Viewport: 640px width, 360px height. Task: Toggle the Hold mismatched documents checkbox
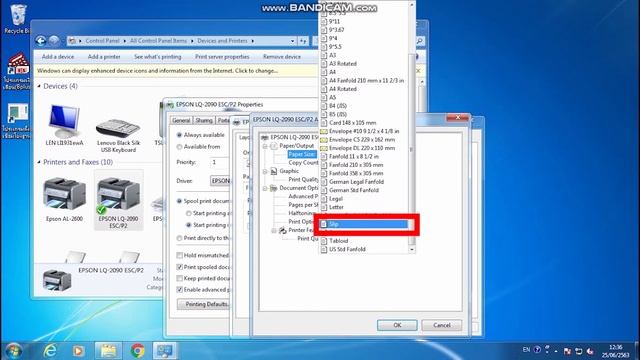[x=179, y=255]
